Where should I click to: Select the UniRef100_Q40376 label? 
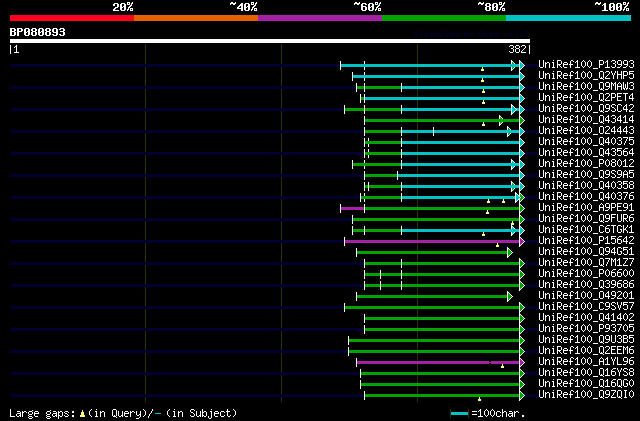pos(586,197)
